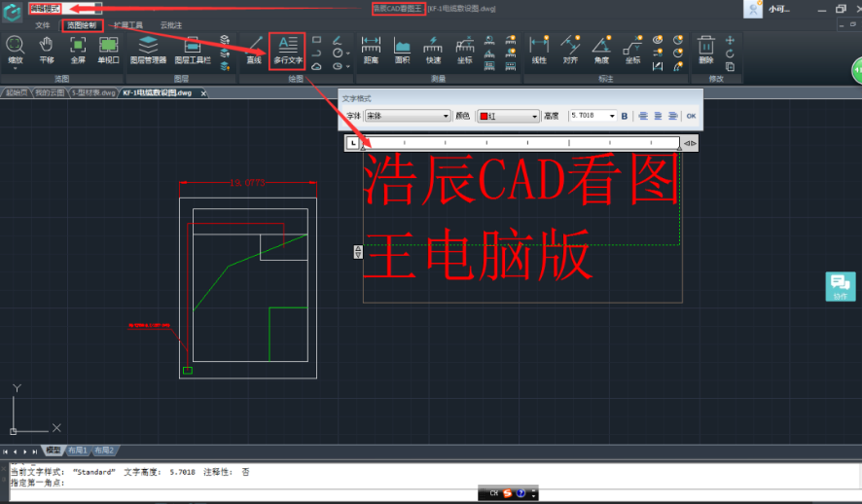
Task: Select the 直线 line drawing tool
Action: [x=254, y=49]
